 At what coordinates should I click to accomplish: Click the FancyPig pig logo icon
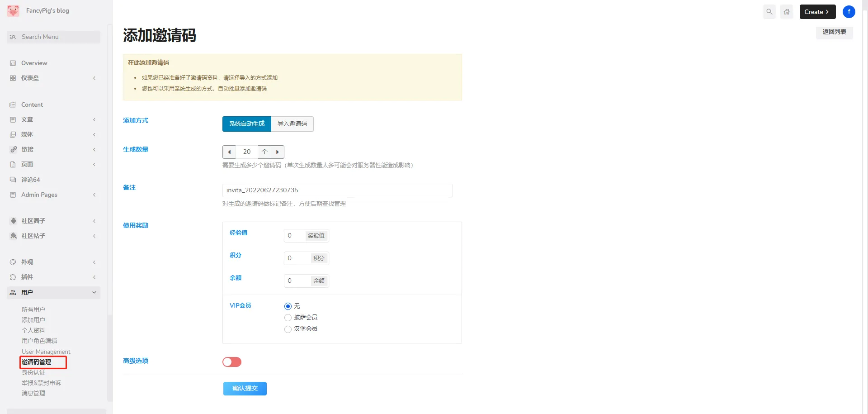[13, 11]
